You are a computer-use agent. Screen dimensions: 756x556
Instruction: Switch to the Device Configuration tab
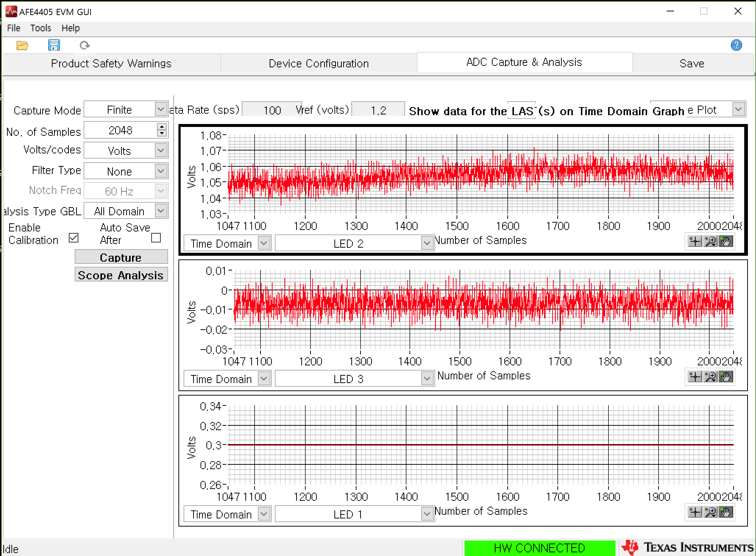point(319,63)
